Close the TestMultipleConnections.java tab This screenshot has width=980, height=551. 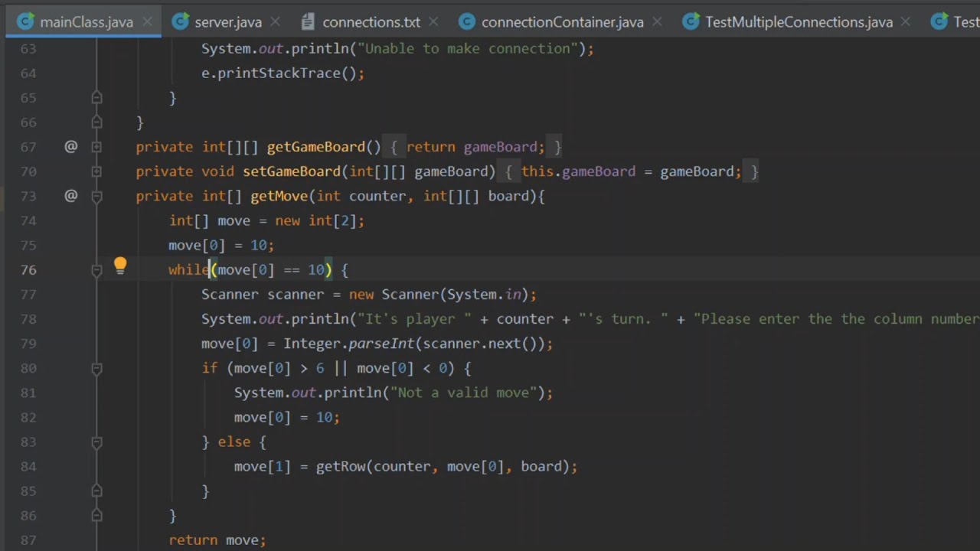coord(907,22)
